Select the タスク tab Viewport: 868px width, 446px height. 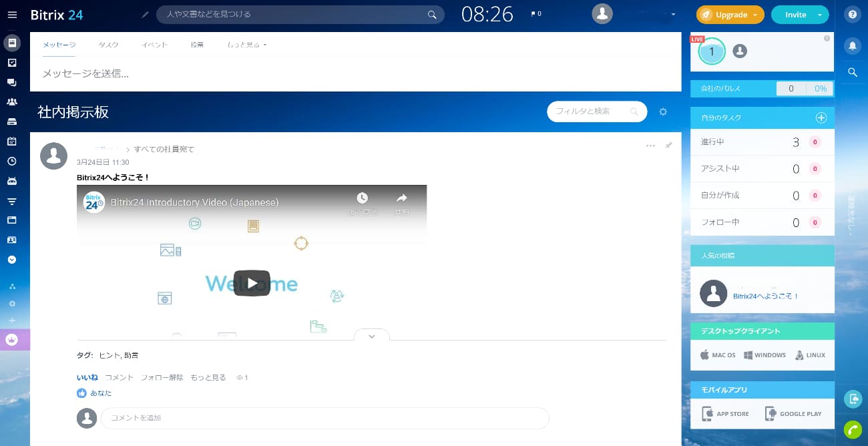[x=108, y=45]
